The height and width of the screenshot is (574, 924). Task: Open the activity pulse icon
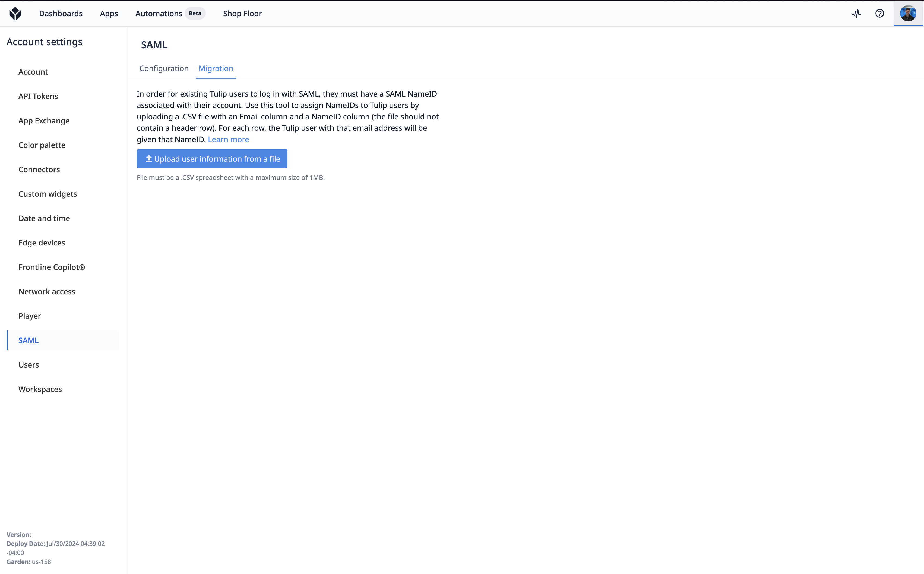[x=856, y=13]
